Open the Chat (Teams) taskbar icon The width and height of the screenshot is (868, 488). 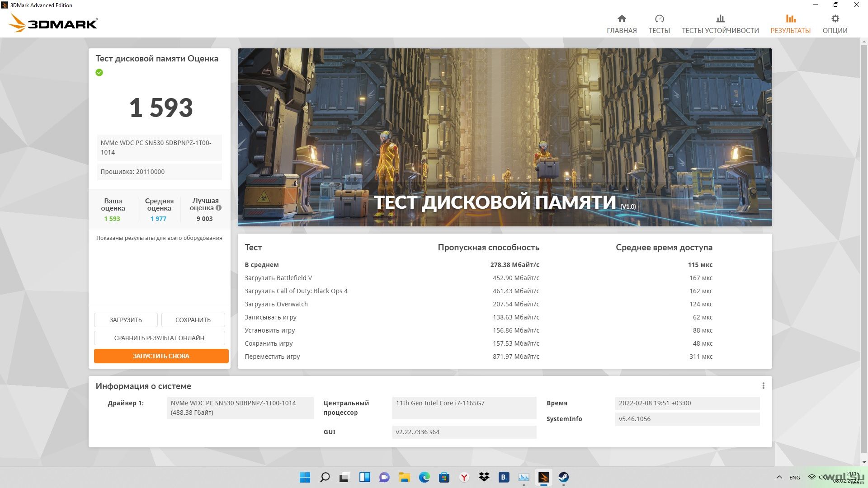pyautogui.click(x=384, y=477)
